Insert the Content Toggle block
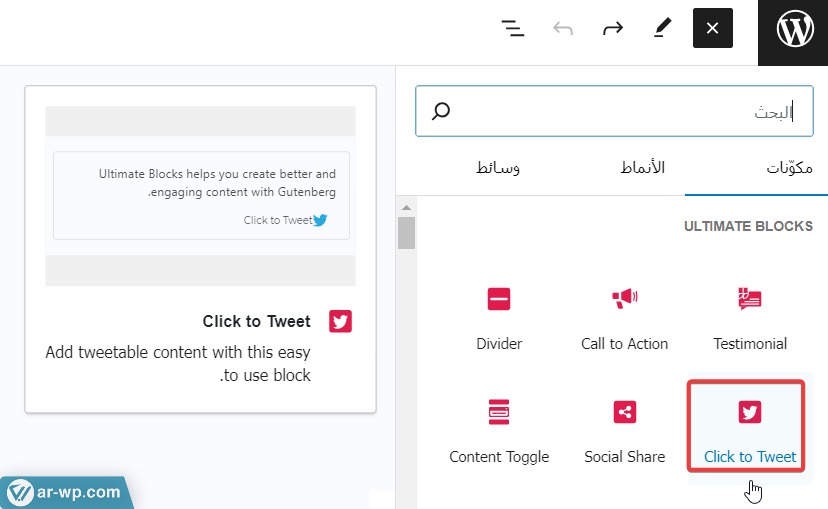 pos(499,427)
